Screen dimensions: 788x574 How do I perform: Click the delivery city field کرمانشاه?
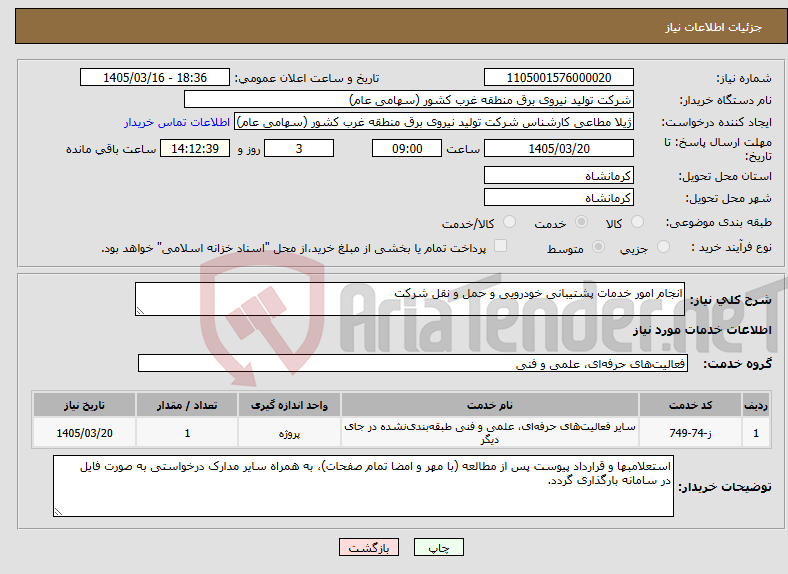pyautogui.click(x=558, y=198)
